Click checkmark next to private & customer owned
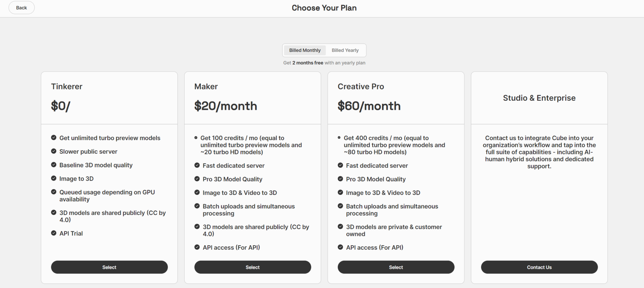This screenshot has height=288, width=644. tap(340, 227)
